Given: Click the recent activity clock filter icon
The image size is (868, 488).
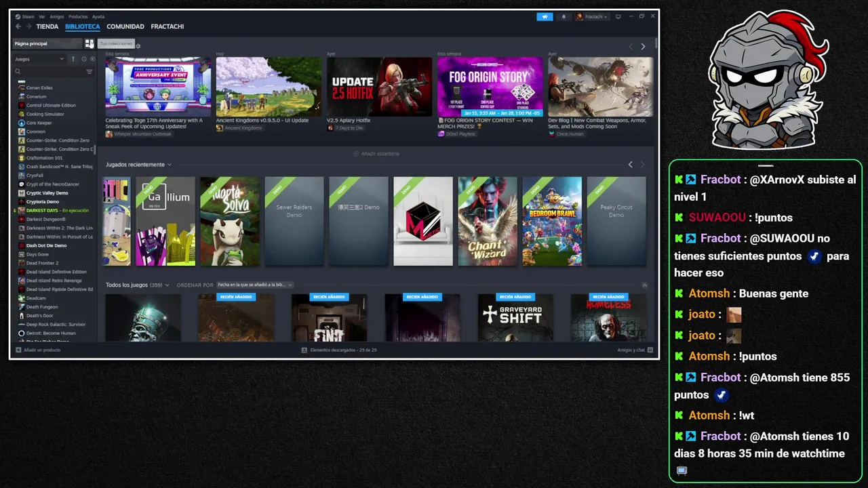Looking at the screenshot, I should click(83, 59).
